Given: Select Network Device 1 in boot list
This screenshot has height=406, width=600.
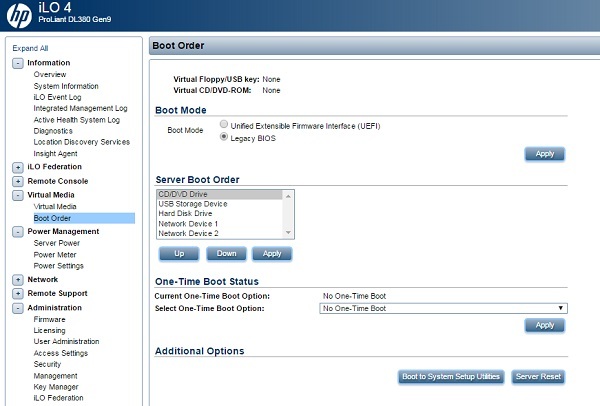Looking at the screenshot, I should click(220, 223).
